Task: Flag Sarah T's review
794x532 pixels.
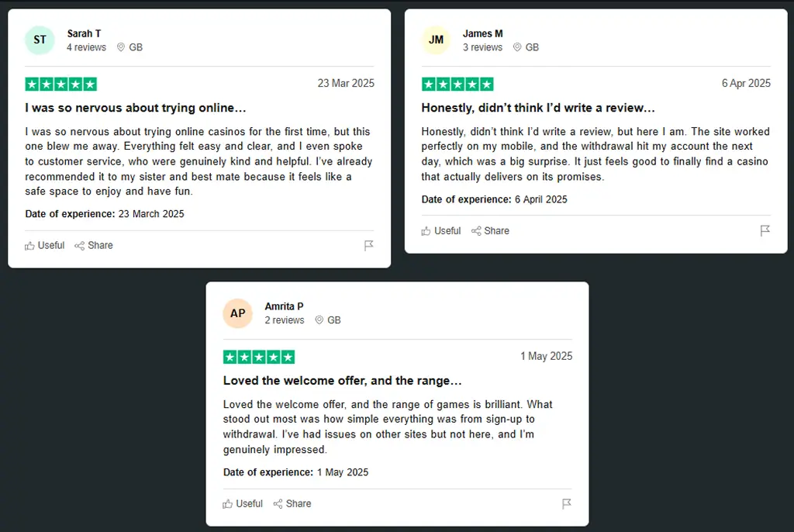Action: pyautogui.click(x=368, y=246)
